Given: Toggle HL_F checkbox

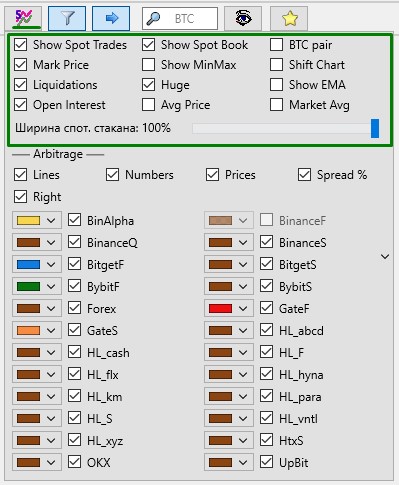Looking at the screenshot, I should coord(266,352).
